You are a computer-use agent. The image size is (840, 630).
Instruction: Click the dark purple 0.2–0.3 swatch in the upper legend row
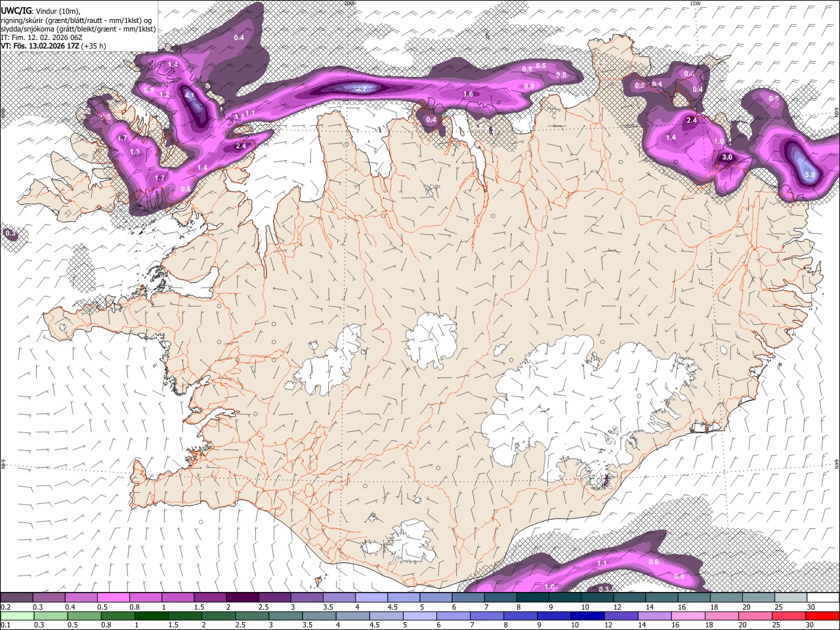tap(16, 598)
